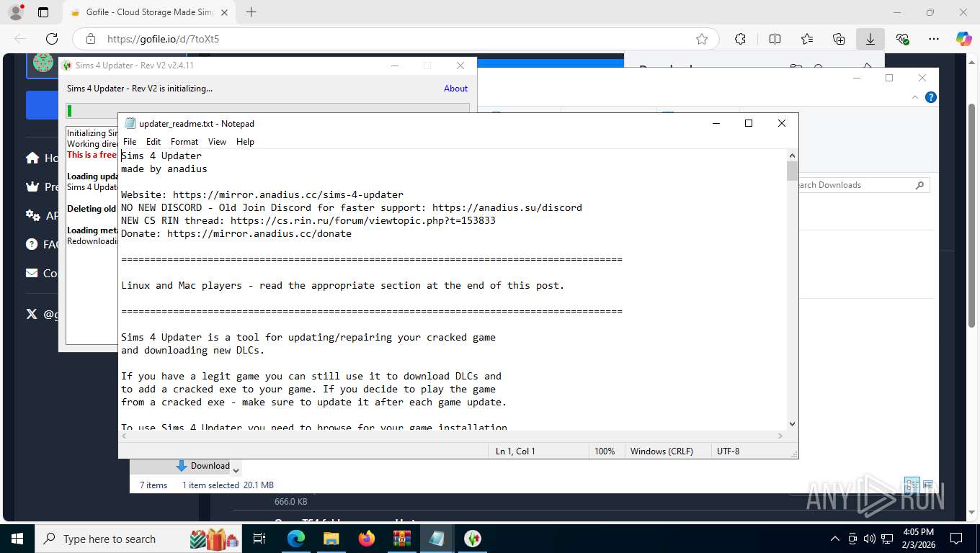The width and height of the screenshot is (980, 553).
Task: Open the browser Downloads icon
Action: click(x=870, y=39)
